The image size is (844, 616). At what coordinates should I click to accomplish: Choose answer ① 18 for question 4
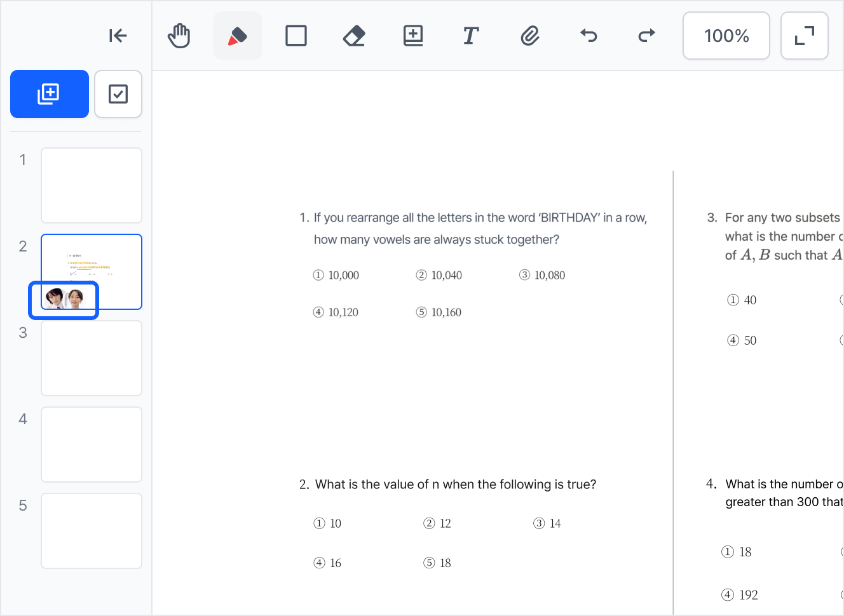(x=737, y=552)
